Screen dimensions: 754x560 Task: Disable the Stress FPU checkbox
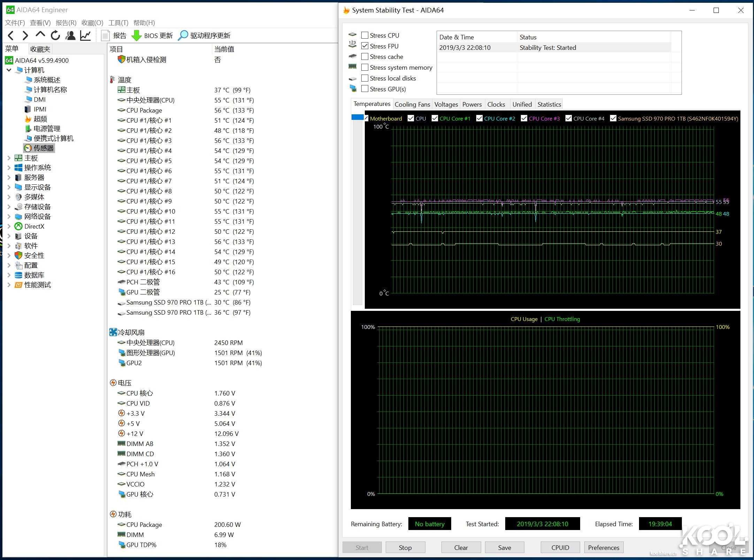click(365, 46)
